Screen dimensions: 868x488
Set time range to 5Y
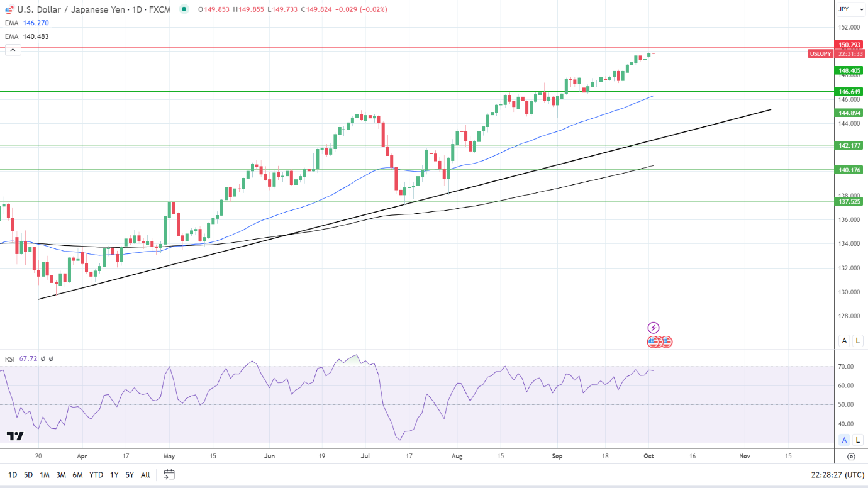[129, 475]
